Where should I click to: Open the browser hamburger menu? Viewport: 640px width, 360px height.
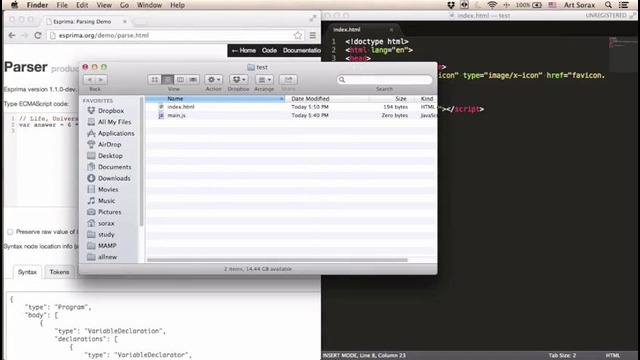[x=313, y=36]
